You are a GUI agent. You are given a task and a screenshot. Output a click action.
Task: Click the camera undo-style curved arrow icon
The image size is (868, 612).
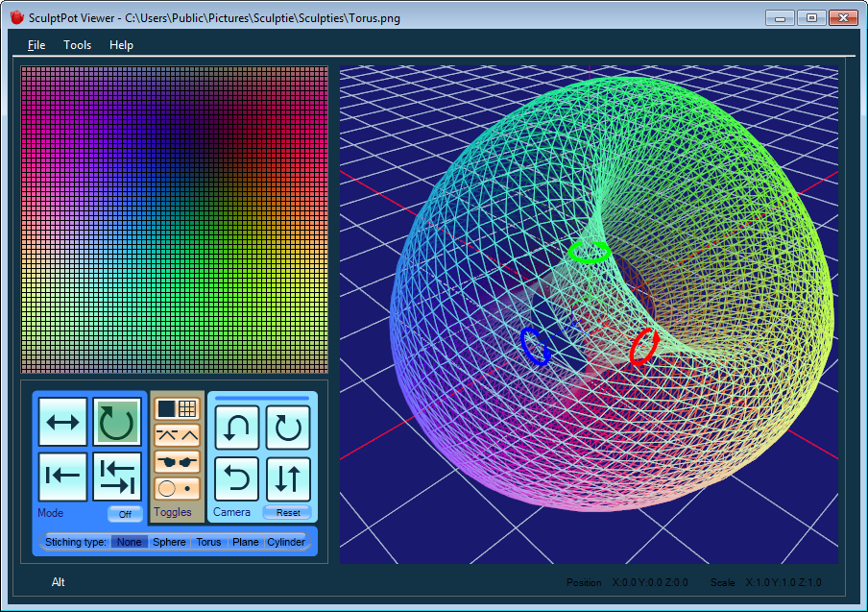237,478
